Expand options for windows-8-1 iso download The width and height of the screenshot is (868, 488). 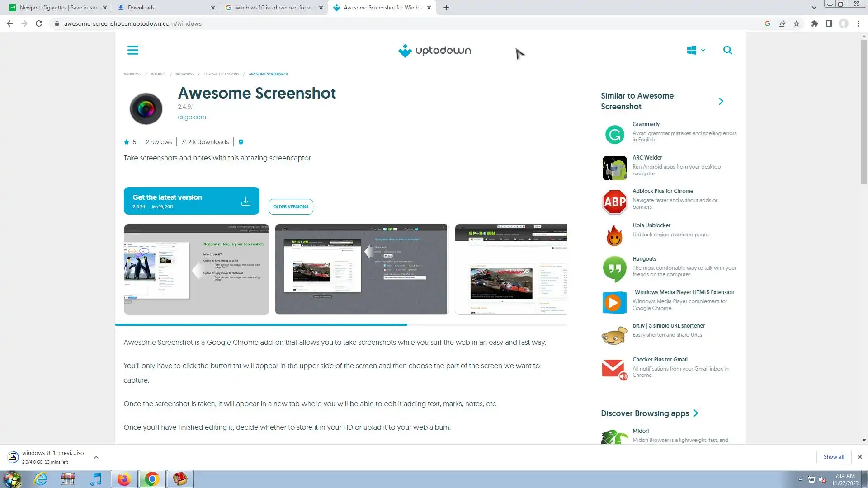[x=96, y=457]
